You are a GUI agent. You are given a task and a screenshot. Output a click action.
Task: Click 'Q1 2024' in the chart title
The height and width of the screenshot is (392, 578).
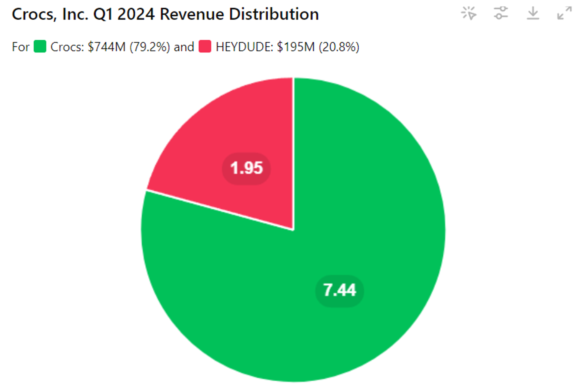click(x=124, y=14)
